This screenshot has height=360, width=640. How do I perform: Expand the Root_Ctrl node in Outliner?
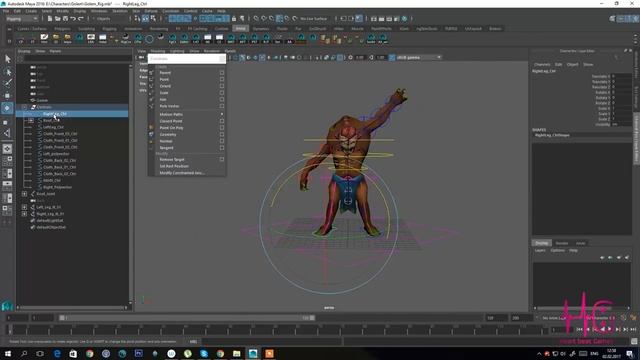[31, 120]
